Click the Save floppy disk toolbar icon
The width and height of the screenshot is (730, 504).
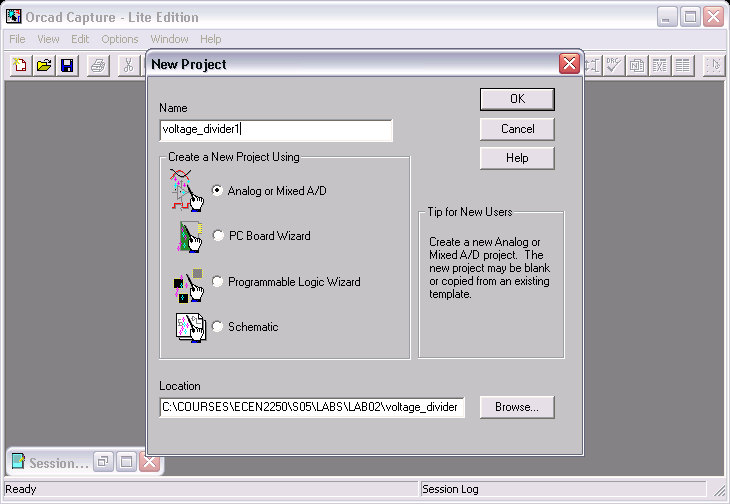click(68, 66)
